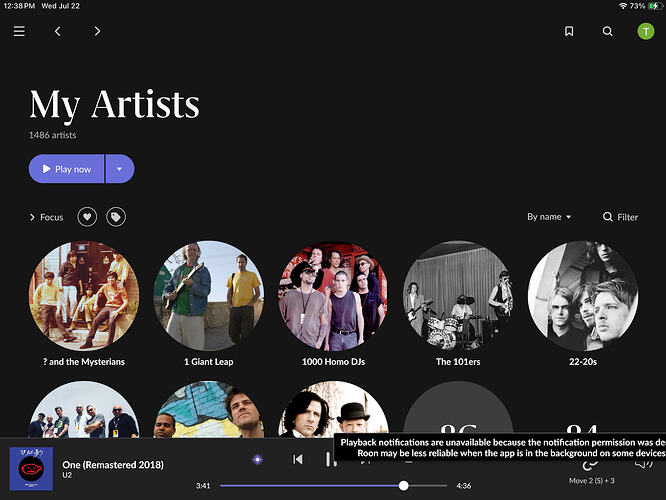
Task: Open 22-20s artist photo
Action: pyautogui.click(x=583, y=296)
